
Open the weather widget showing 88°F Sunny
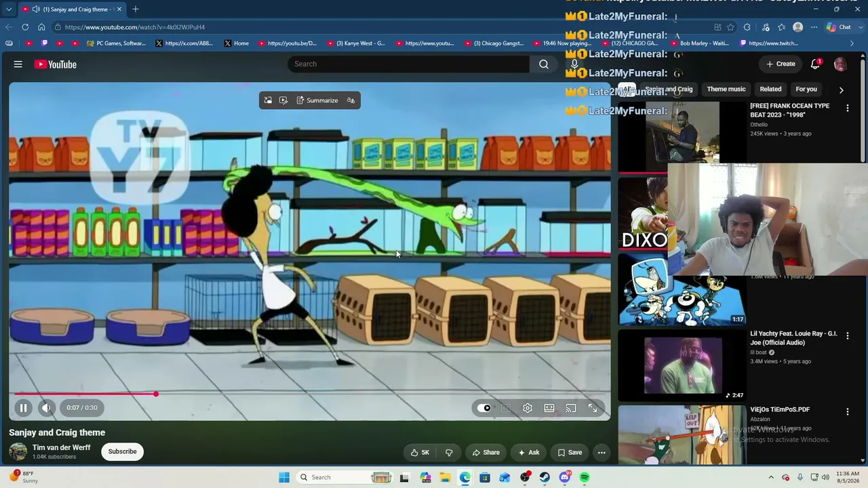click(24, 477)
